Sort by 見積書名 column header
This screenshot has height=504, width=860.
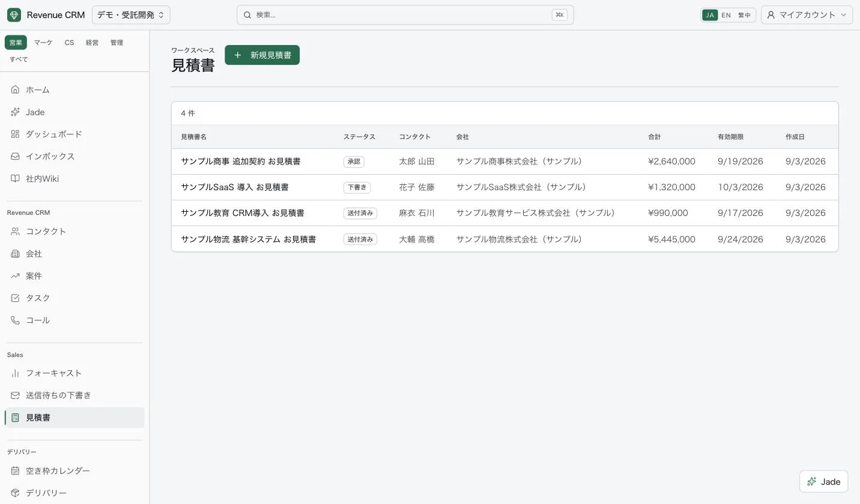194,137
